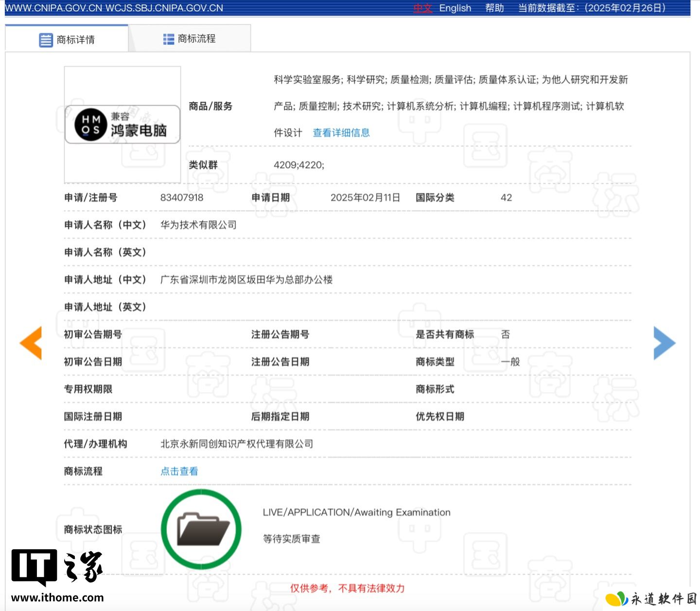Select status text 等待实质审查
Image resolution: width=700 pixels, height=611 pixels.
[292, 539]
